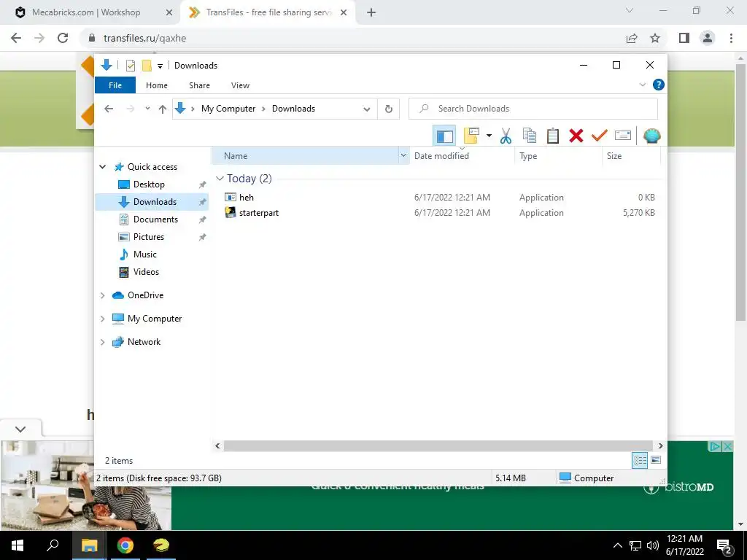Open the Name column filter dropdown
The width and height of the screenshot is (747, 560).
click(x=403, y=156)
